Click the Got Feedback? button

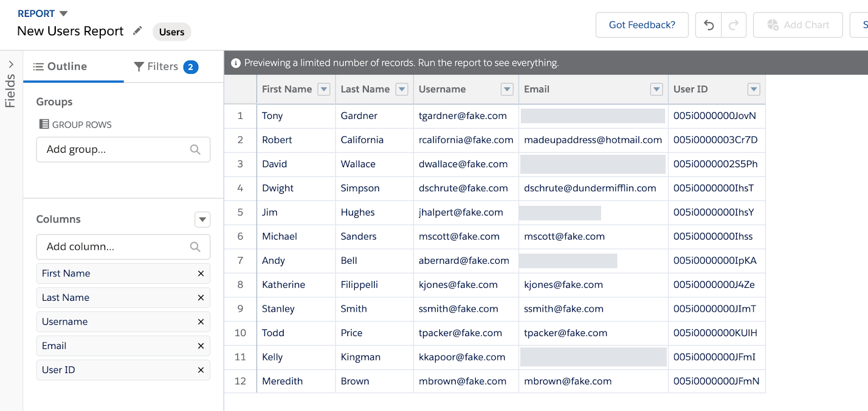coord(642,25)
